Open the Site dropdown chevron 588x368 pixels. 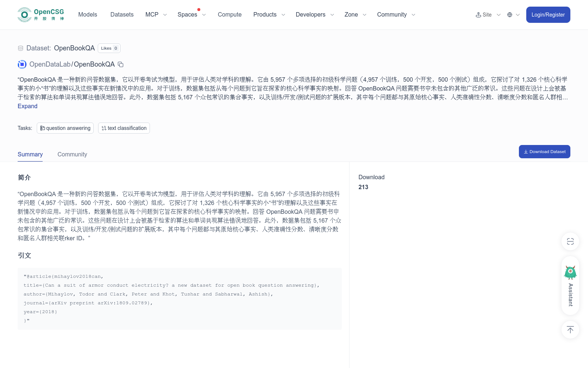(499, 15)
